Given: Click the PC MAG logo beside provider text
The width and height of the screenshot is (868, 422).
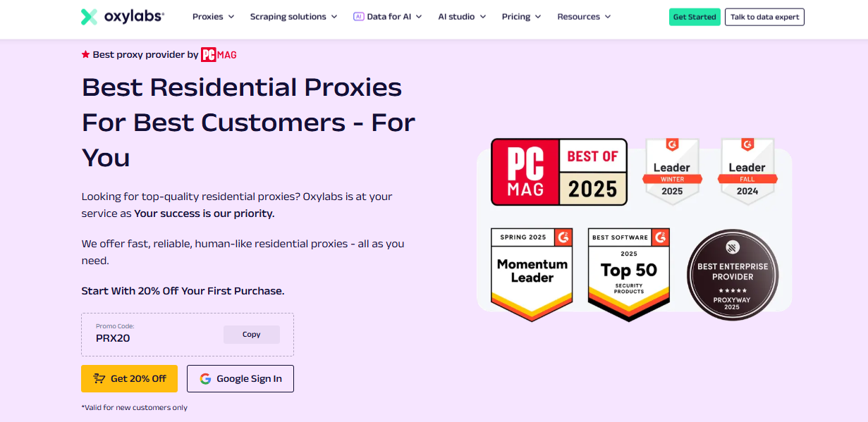Looking at the screenshot, I should click(219, 54).
